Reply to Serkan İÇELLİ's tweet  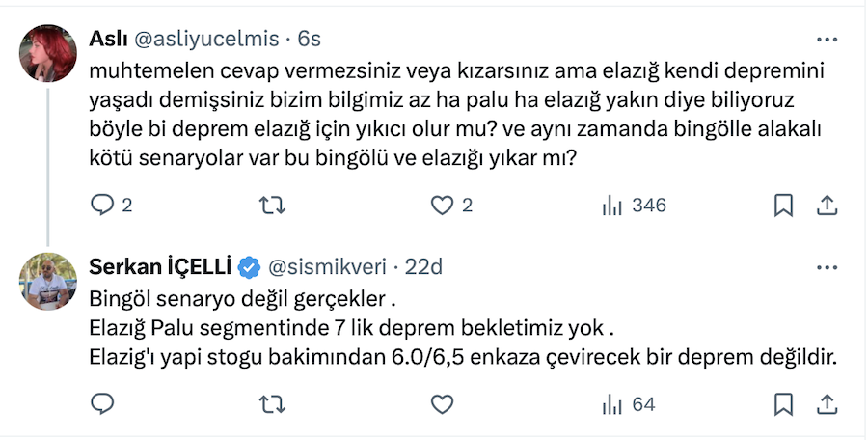[x=102, y=404]
